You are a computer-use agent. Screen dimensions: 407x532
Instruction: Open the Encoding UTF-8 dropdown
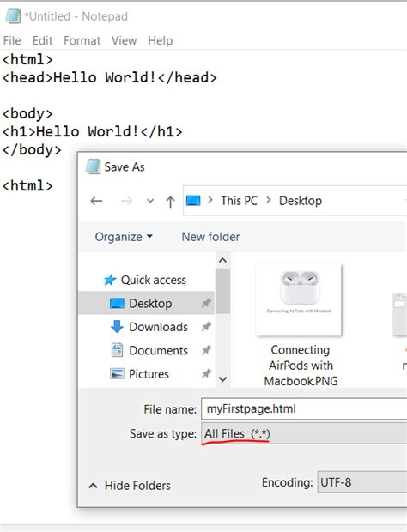[361, 482]
